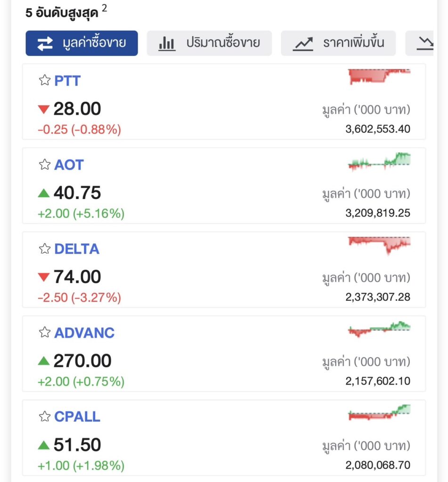
Task: Open the PTT stock symbol link
Action: tap(67, 80)
